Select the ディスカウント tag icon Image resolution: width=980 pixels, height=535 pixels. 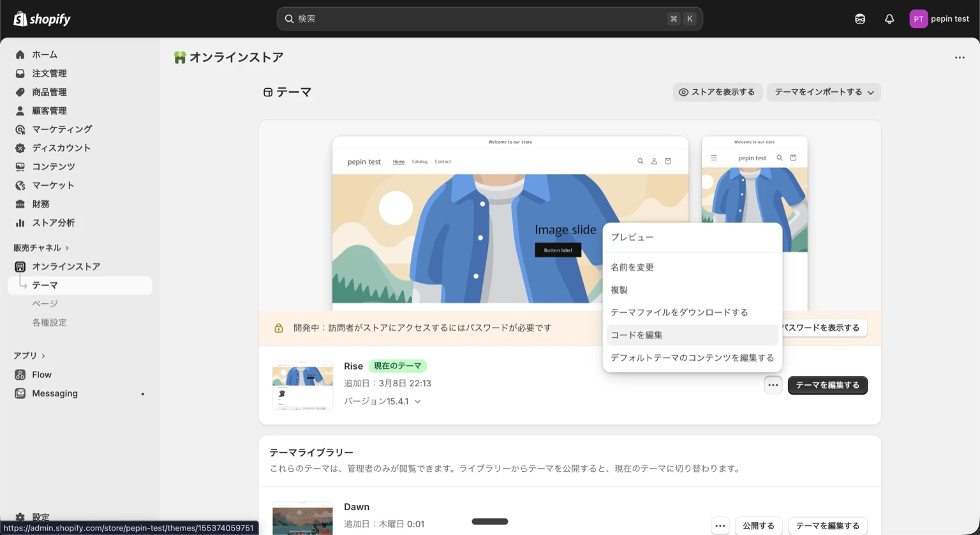20,147
